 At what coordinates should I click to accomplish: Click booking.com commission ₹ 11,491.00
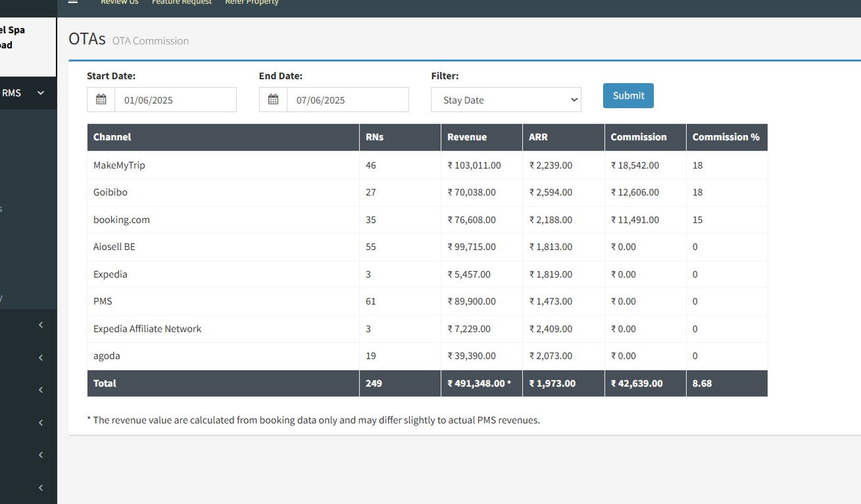click(635, 219)
